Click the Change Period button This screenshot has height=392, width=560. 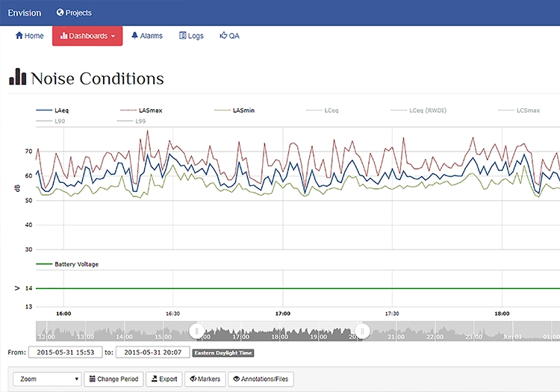pyautogui.click(x=113, y=379)
